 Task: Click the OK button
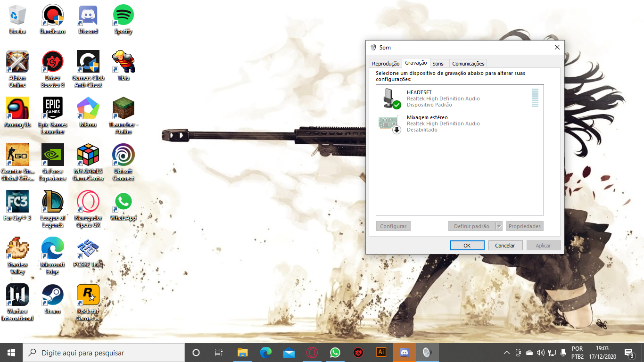[x=467, y=246]
